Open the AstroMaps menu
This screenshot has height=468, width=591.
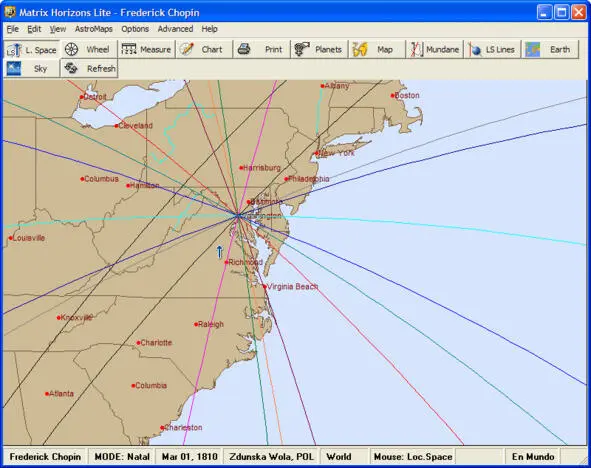(x=93, y=29)
